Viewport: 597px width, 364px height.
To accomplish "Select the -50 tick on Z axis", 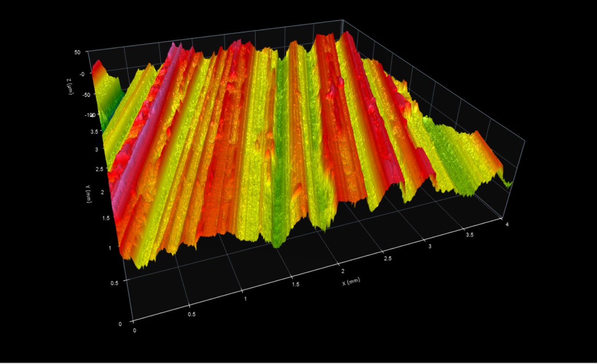I will 86,94.
